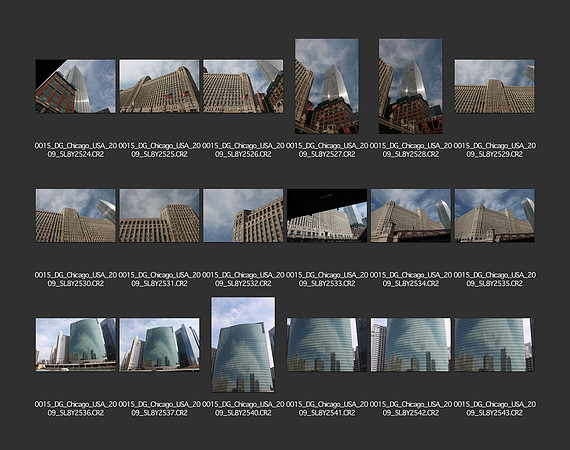The height and width of the screenshot is (450, 570).
Task: Select thumbnail of photo 5L8Y2530.CR2
Action: click(76, 216)
